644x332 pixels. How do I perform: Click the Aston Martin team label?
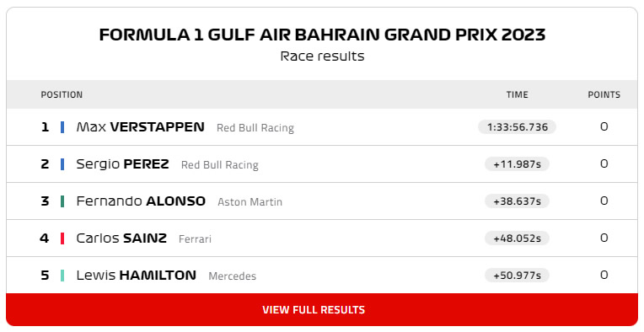[250, 202]
